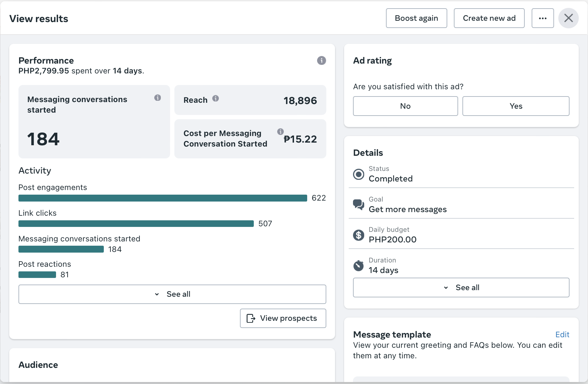Click the Performance info icon
Screen dimensions: 588x384
[x=321, y=61]
